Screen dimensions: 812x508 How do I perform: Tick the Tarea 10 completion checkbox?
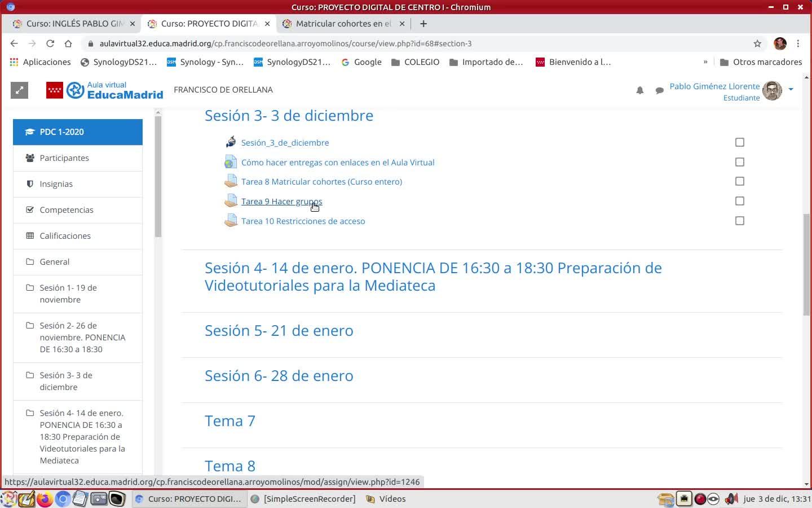(740, 221)
